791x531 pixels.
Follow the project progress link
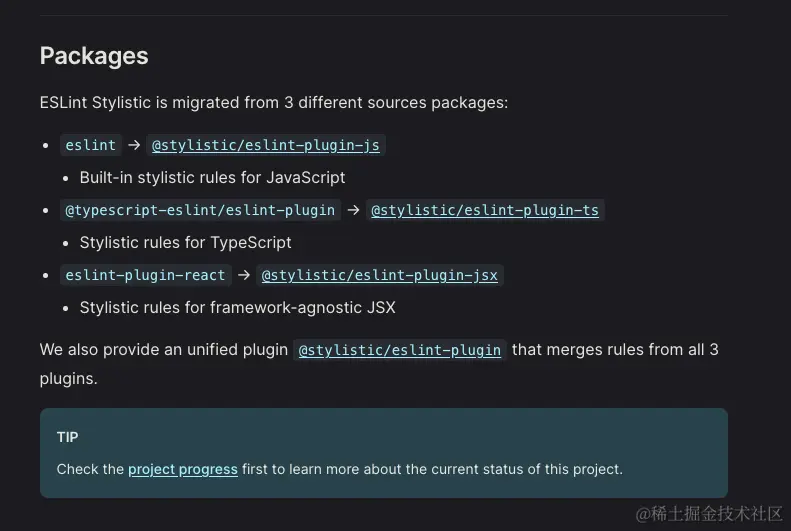(x=183, y=469)
